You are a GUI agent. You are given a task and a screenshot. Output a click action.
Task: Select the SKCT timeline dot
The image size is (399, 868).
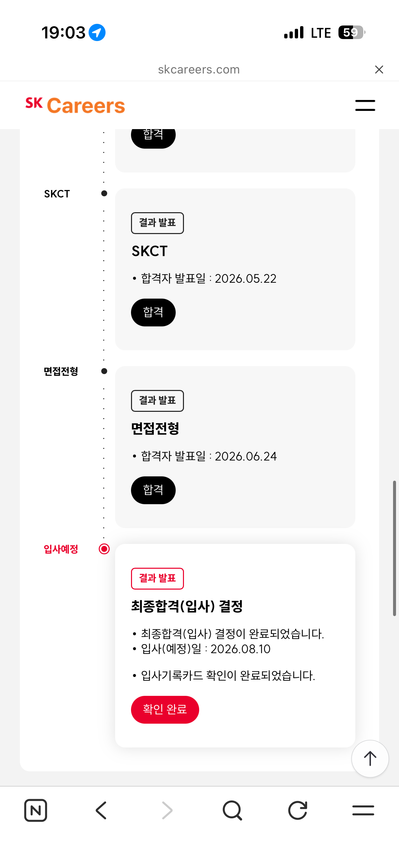click(x=104, y=193)
